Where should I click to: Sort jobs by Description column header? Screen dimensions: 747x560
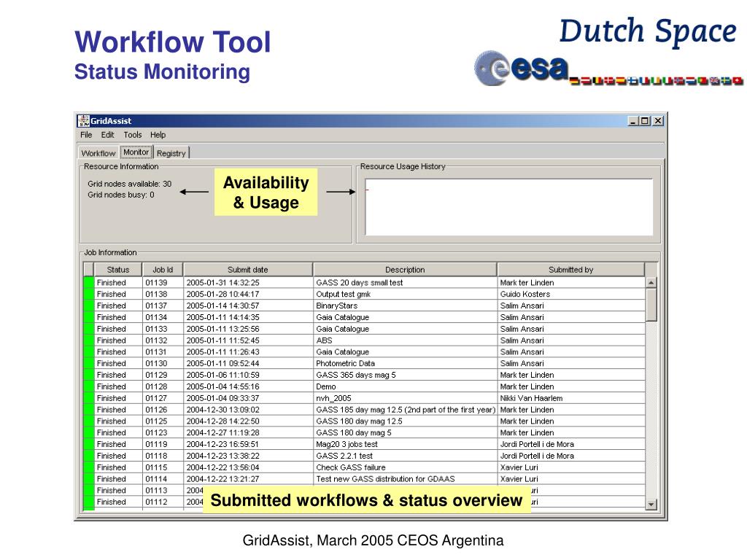405,270
